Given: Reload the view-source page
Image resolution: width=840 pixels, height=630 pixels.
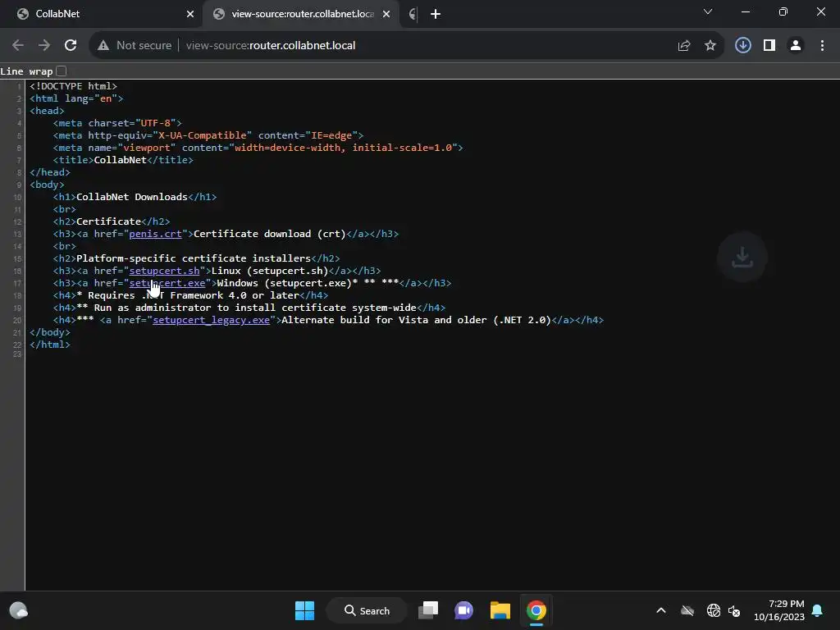Looking at the screenshot, I should 71,46.
